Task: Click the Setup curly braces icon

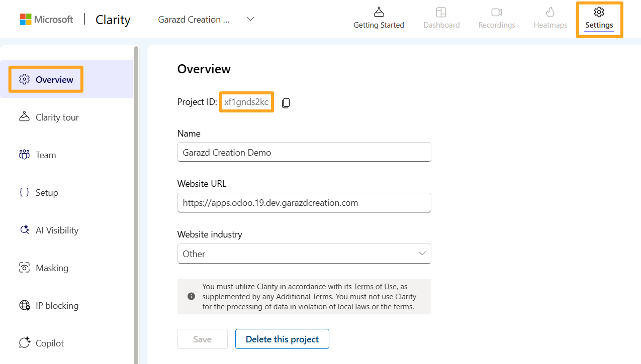Action: click(24, 192)
